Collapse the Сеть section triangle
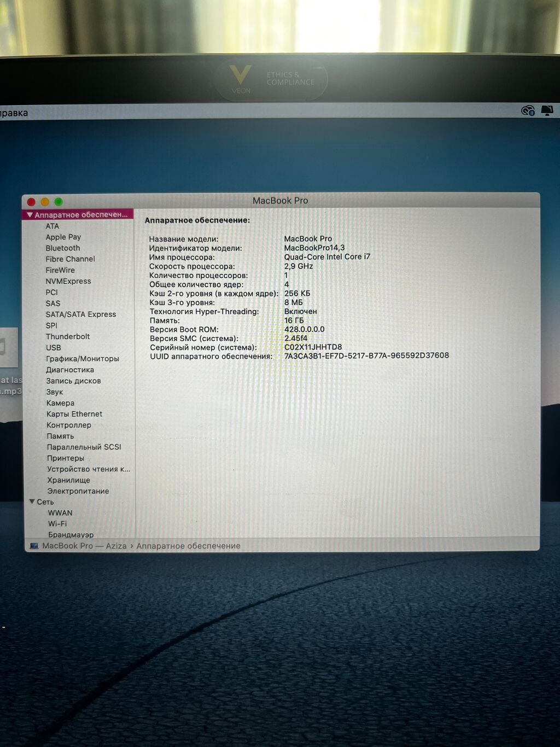The height and width of the screenshot is (747, 560). (x=32, y=501)
